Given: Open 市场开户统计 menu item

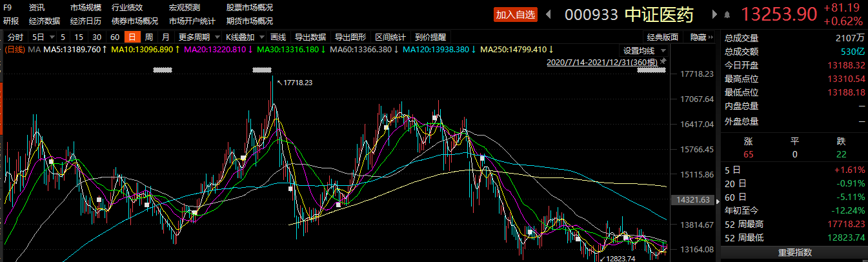Looking at the screenshot, I should [x=192, y=21].
